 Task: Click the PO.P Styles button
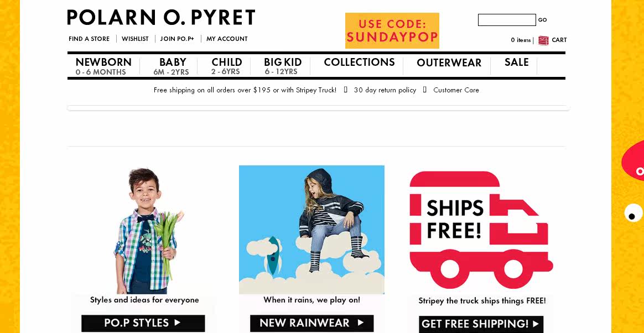coord(143,323)
